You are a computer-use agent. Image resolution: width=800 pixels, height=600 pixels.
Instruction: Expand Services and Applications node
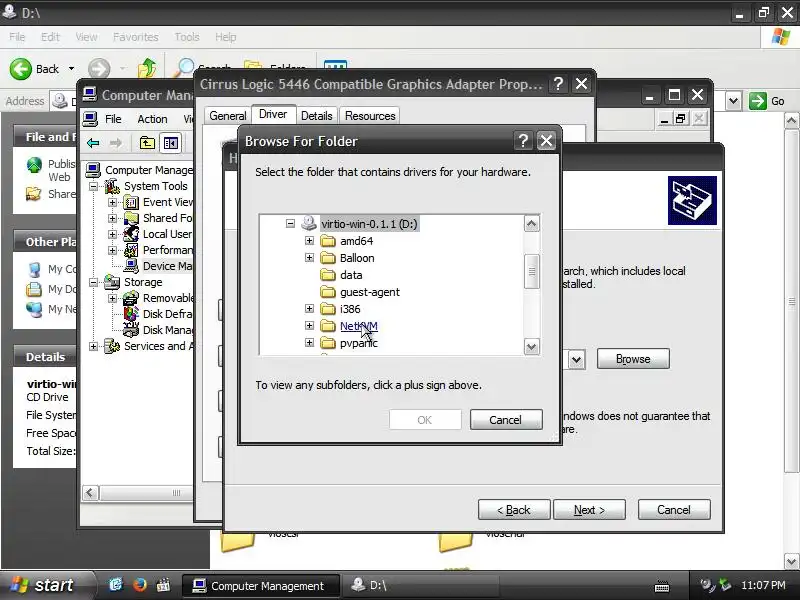(93, 346)
